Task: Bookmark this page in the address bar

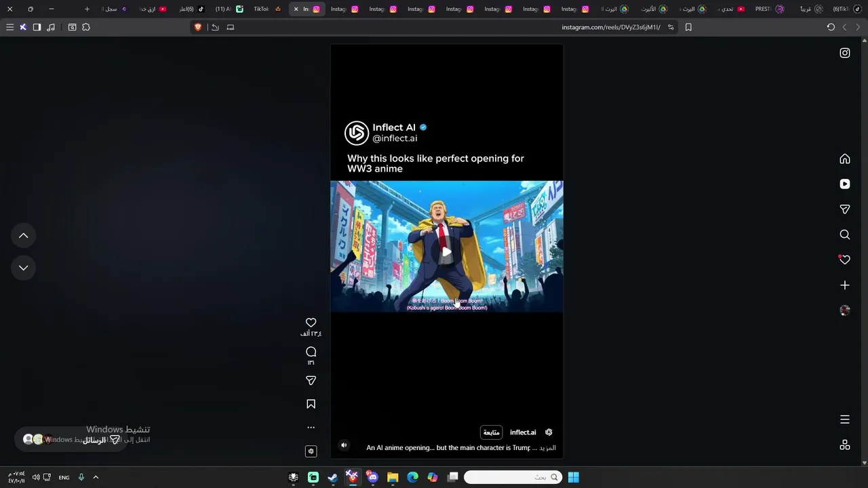Action: pos(688,27)
